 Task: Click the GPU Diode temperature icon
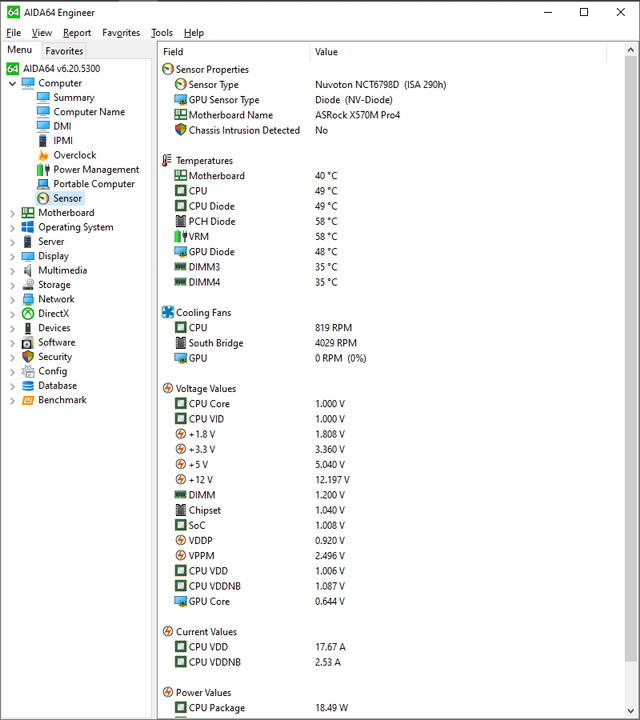(180, 252)
